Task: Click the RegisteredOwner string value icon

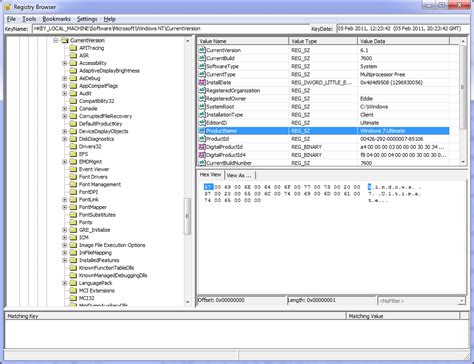Action: coord(202,98)
